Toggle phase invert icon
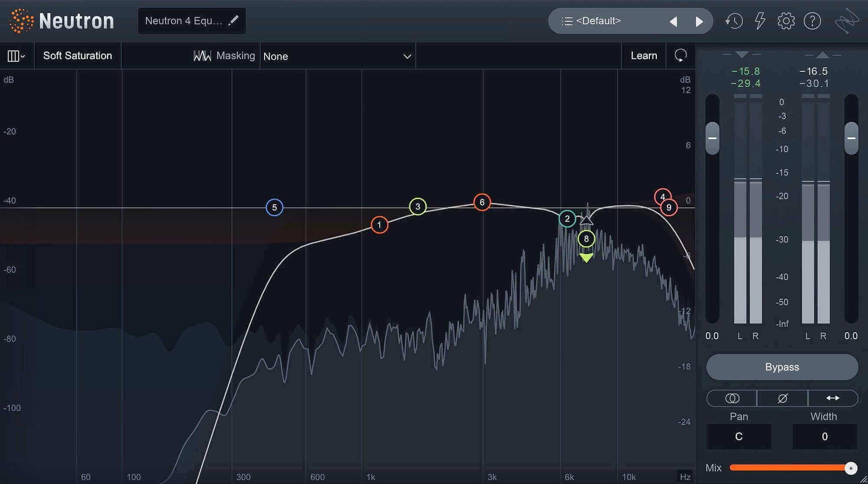The height and width of the screenshot is (484, 868). pos(782,398)
